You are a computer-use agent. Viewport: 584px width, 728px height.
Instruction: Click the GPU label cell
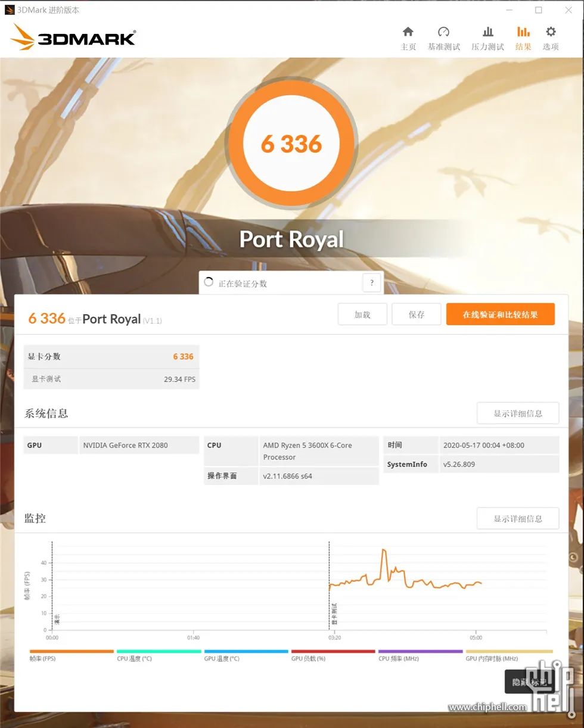pyautogui.click(x=51, y=445)
